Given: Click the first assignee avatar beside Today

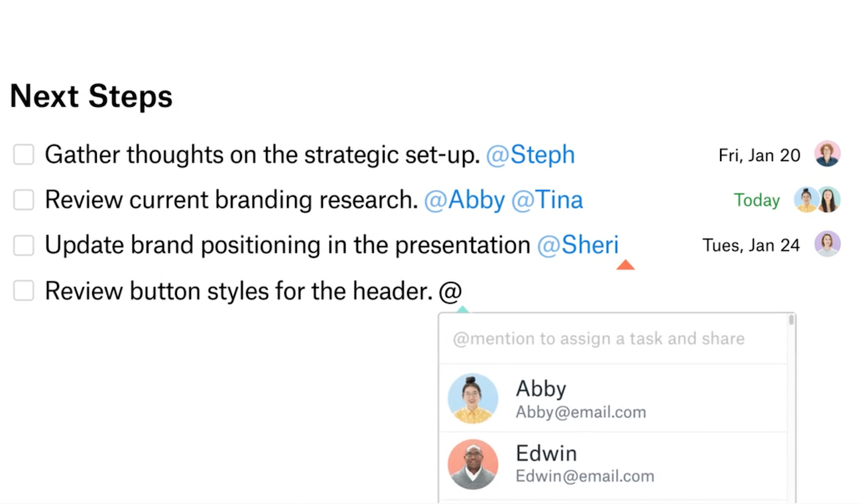Looking at the screenshot, I should tap(806, 200).
